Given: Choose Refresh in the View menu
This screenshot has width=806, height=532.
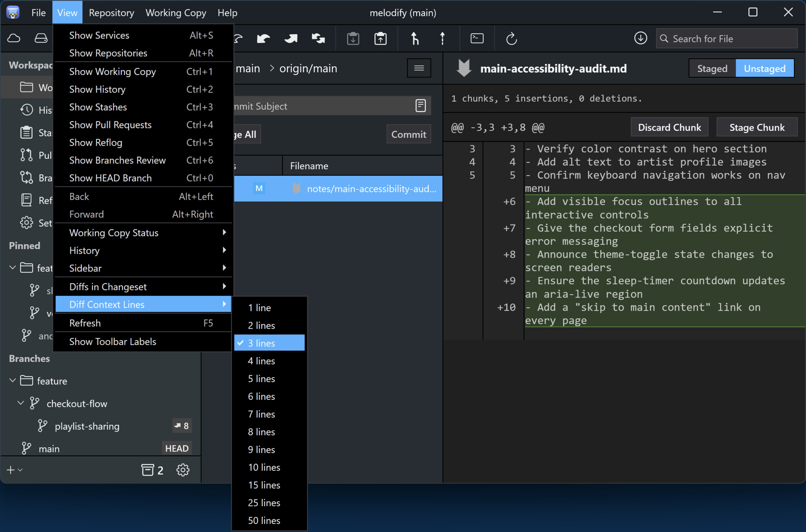Looking at the screenshot, I should [x=143, y=323].
